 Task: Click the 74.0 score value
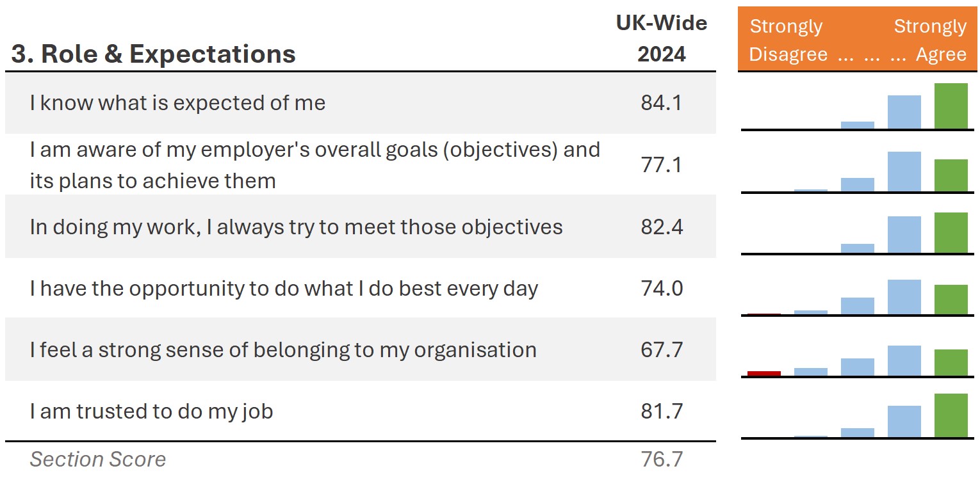pos(662,289)
